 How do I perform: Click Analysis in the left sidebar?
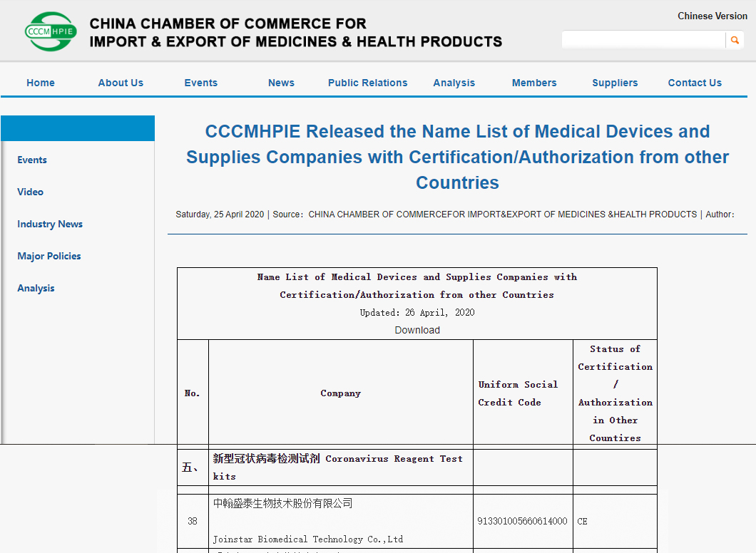(x=36, y=288)
